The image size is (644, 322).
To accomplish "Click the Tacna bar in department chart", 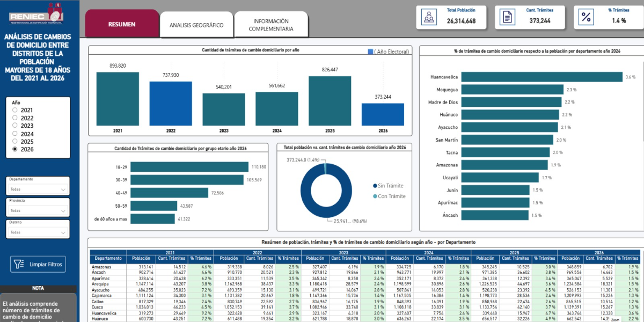I will click(x=506, y=152).
